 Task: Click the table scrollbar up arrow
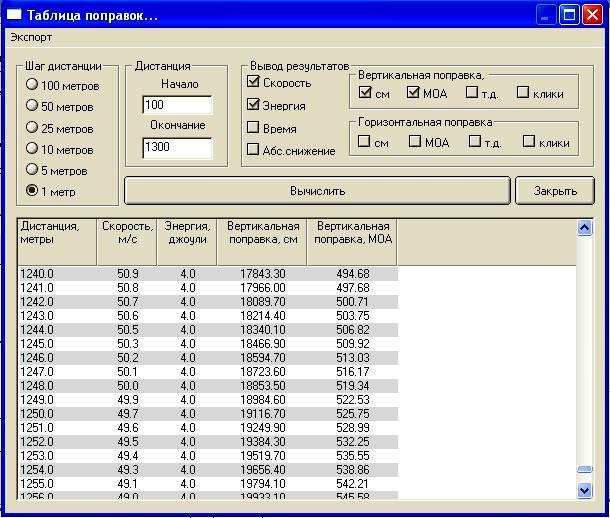[585, 228]
